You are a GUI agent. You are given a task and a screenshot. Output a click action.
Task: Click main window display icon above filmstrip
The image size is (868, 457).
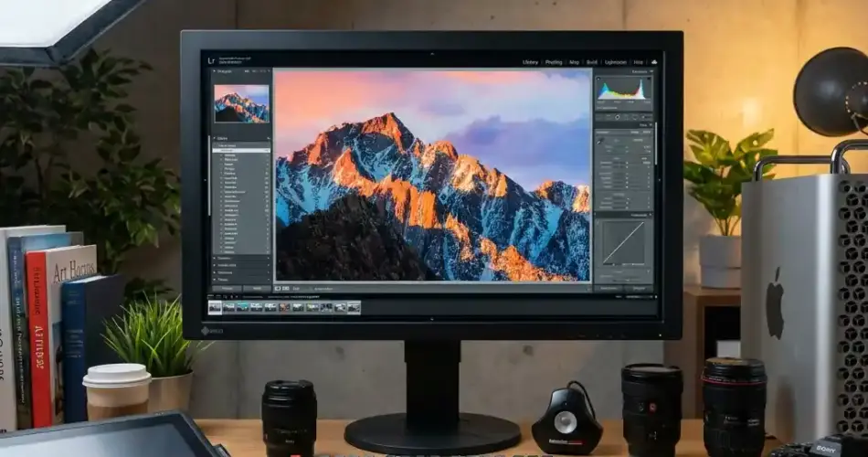(211, 297)
